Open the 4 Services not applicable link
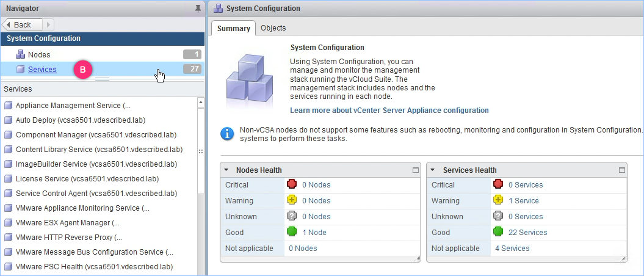Screen dimensions: 644x276 pyautogui.click(x=512, y=249)
